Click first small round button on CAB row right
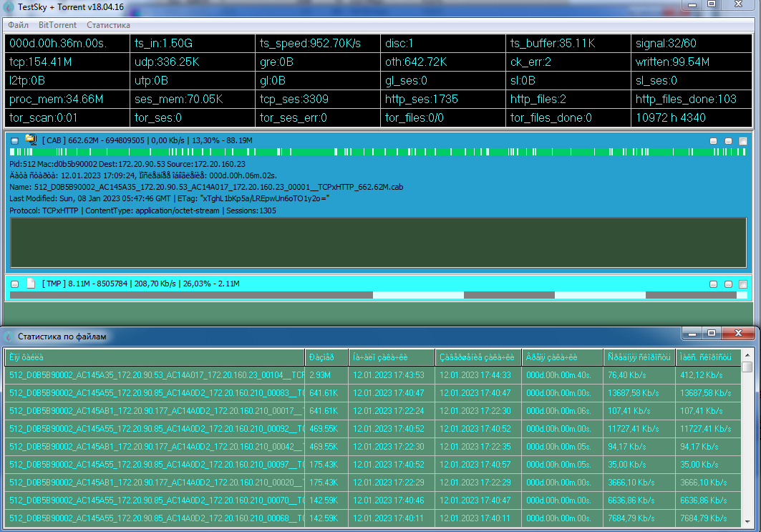Viewport: 761px width, 532px height. pyautogui.click(x=714, y=141)
